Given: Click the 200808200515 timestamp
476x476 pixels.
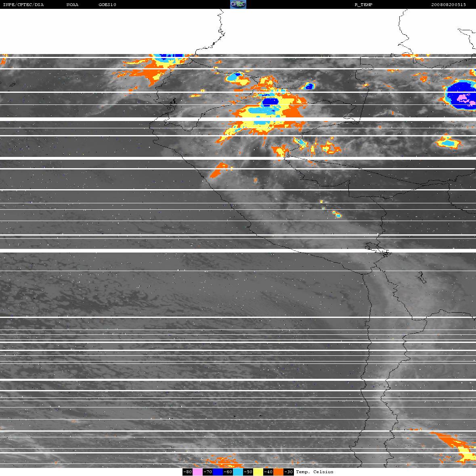Looking at the screenshot, I should (449, 4).
